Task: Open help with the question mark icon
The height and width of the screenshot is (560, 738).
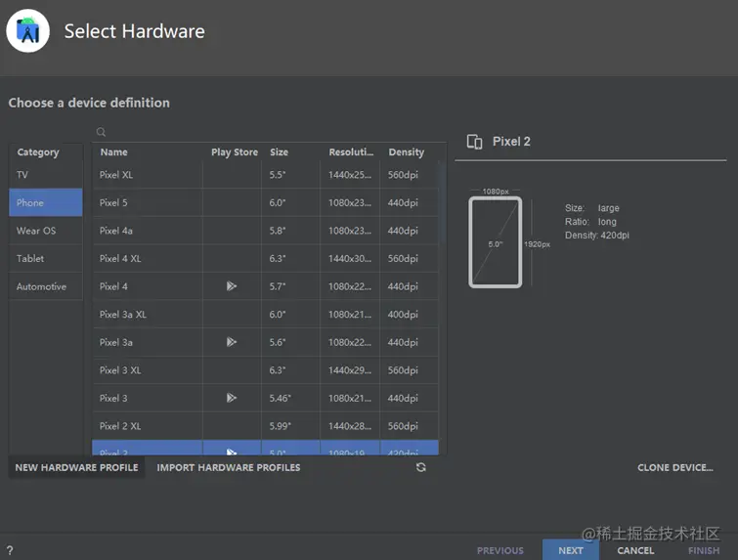Action: coord(10,550)
